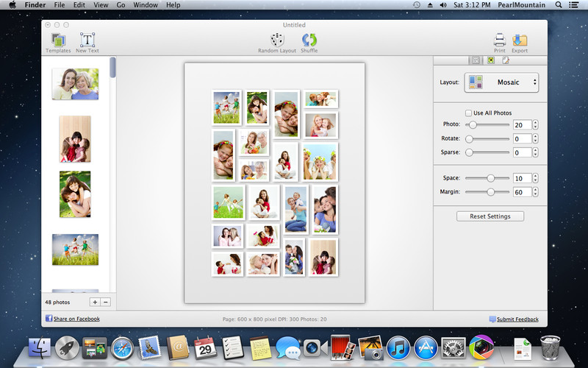This screenshot has height=368, width=588.
Task: Click the Photo value field
Action: coord(523,124)
